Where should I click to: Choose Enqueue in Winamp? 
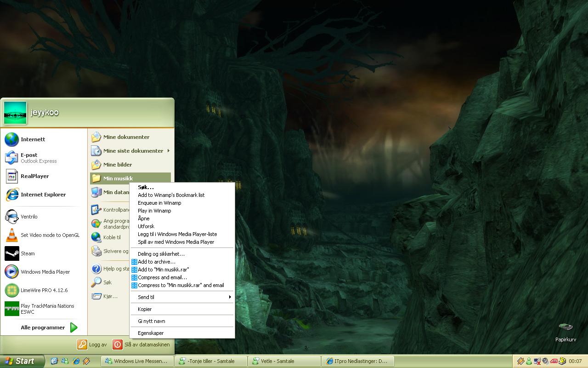tap(182, 203)
